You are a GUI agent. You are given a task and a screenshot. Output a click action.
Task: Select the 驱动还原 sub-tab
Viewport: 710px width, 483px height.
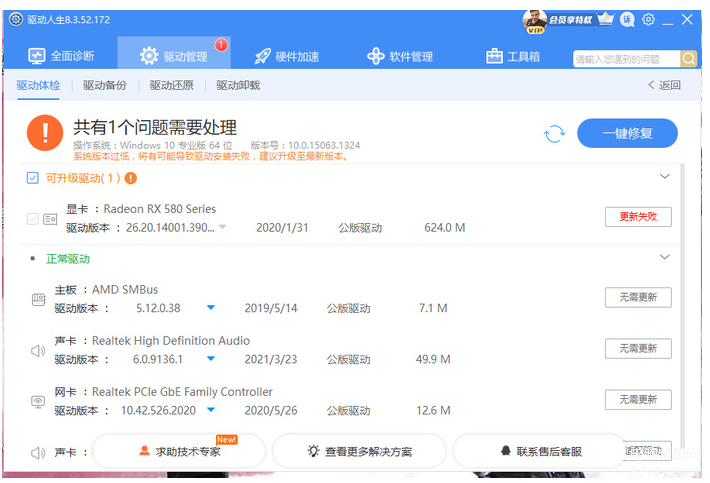coord(172,85)
